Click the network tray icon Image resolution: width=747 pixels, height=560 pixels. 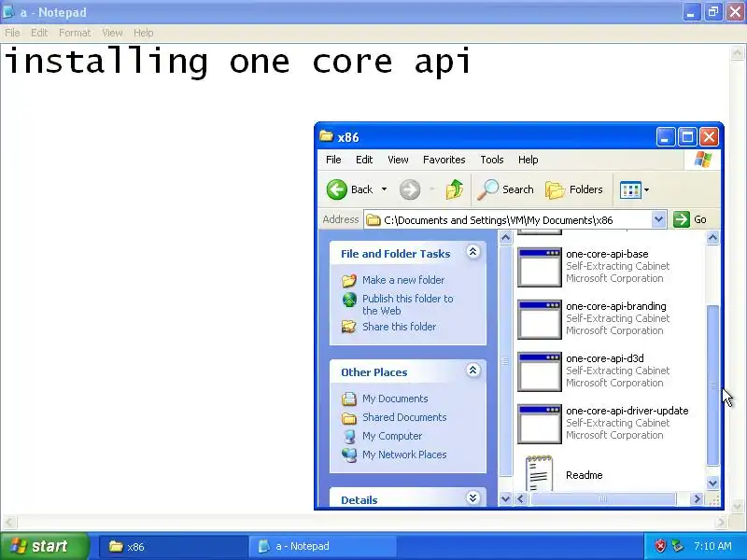point(678,546)
